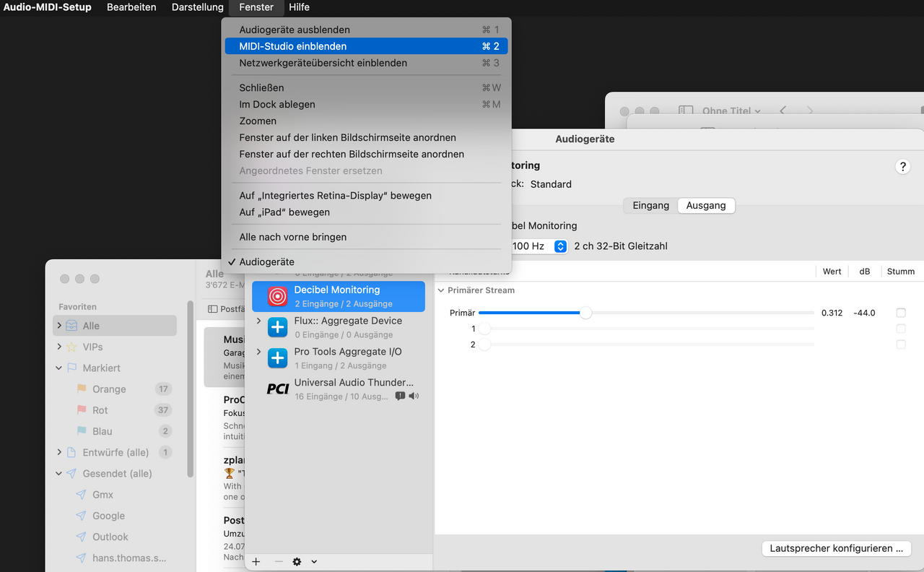
Task: Click the help question mark in Audiogeräte
Action: [x=902, y=167]
